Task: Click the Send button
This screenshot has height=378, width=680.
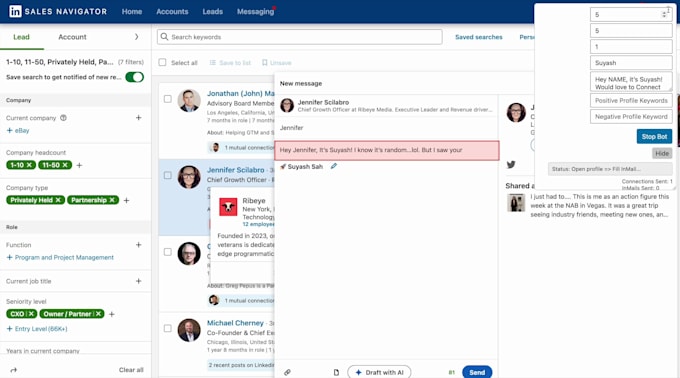Action: (477, 372)
